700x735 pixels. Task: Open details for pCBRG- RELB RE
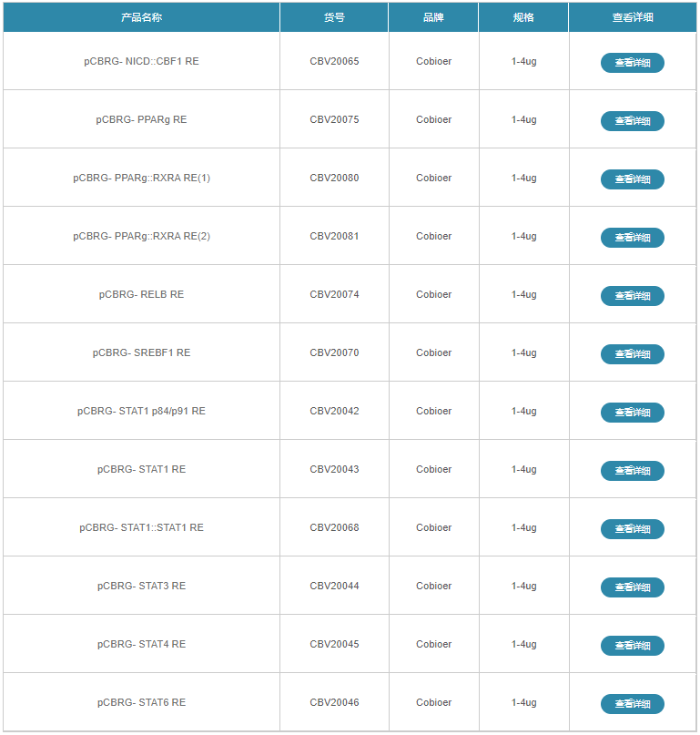coord(632,296)
